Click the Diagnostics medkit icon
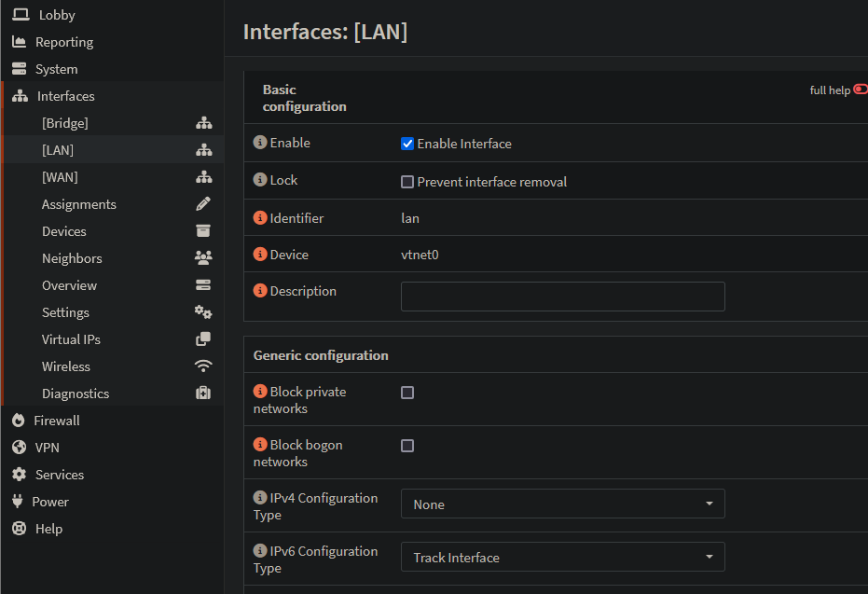This screenshot has width=868, height=594. click(x=203, y=394)
